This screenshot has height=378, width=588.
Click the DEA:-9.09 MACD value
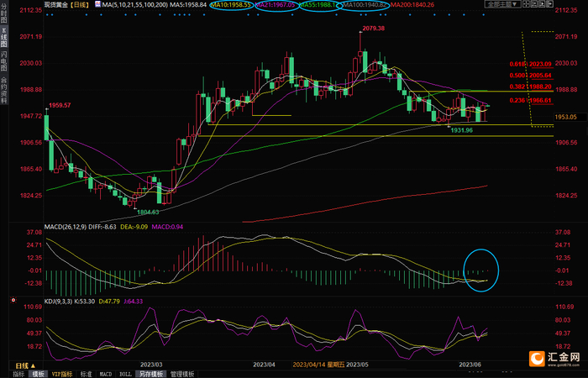[134, 227]
